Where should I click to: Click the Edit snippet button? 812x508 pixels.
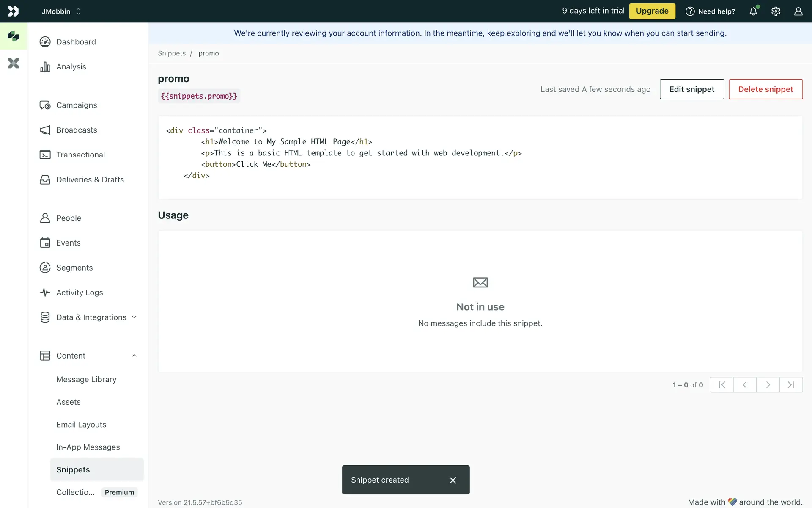(x=691, y=89)
